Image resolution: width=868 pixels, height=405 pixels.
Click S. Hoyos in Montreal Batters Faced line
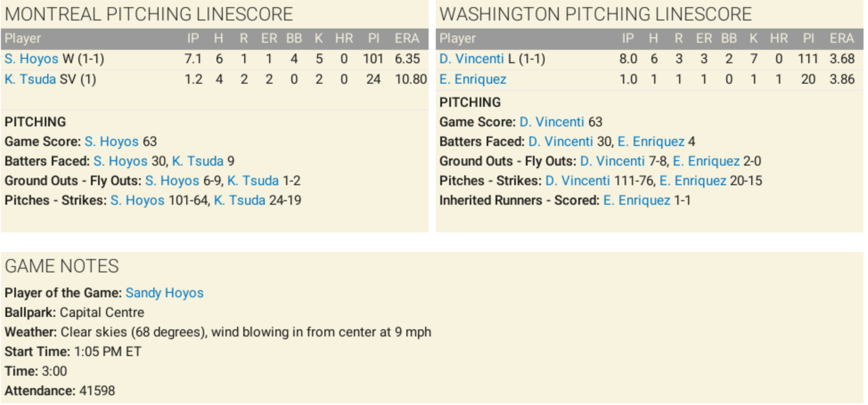[120, 161]
